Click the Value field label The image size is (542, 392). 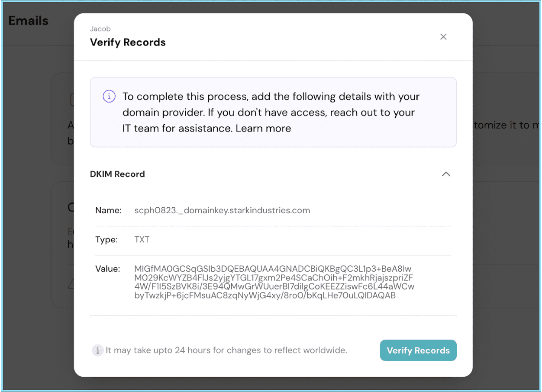click(x=107, y=269)
